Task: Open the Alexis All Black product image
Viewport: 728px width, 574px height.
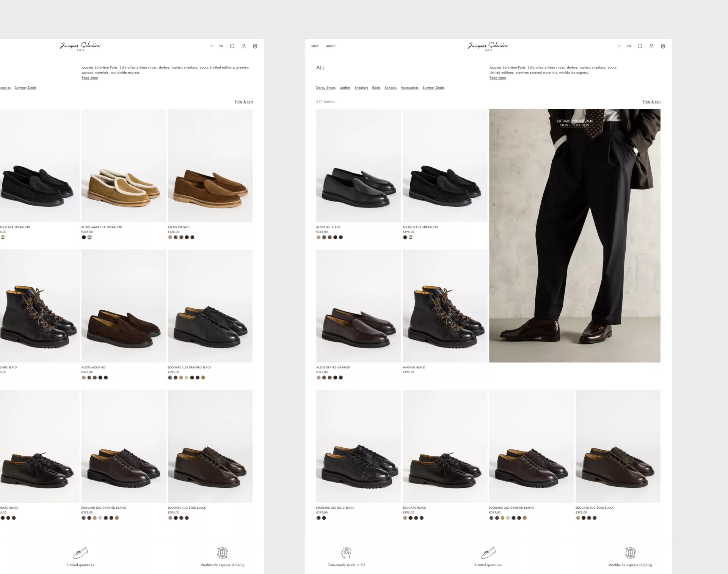Action: tap(358, 165)
